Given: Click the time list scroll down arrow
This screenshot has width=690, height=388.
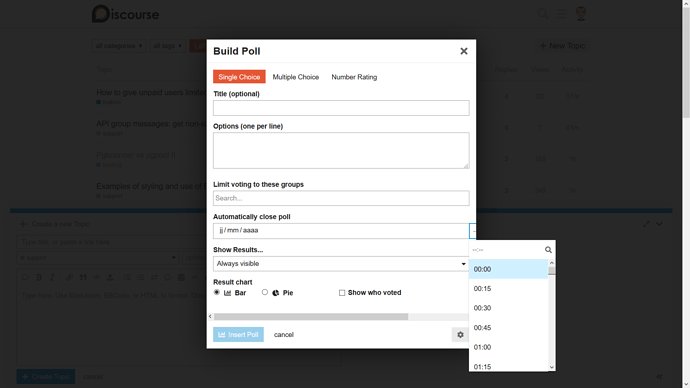Looking at the screenshot, I should [x=551, y=367].
